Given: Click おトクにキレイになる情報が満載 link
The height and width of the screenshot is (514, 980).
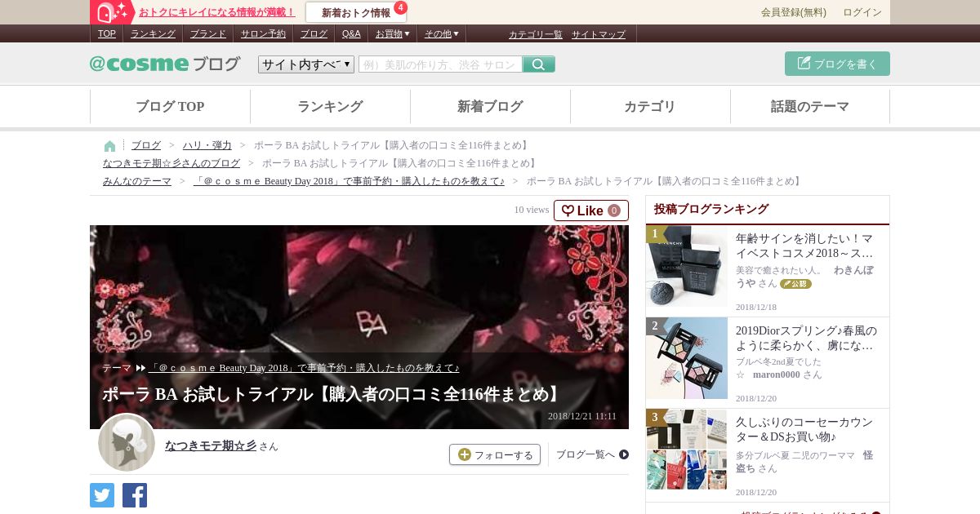Looking at the screenshot, I should tap(217, 12).
